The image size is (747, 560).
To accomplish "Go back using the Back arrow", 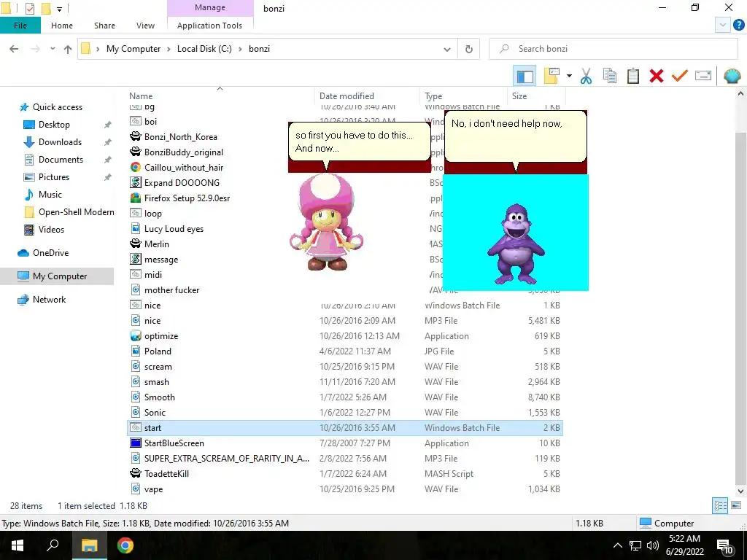I will coord(14,49).
